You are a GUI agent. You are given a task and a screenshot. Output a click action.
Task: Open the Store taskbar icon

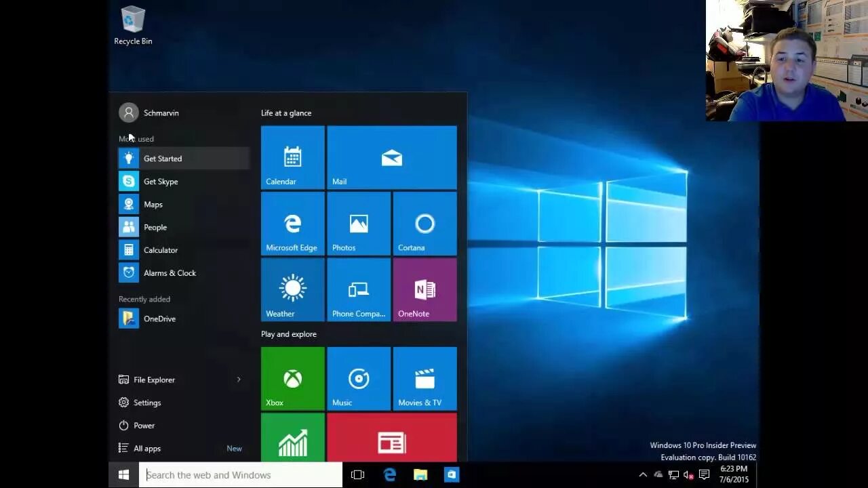click(452, 475)
